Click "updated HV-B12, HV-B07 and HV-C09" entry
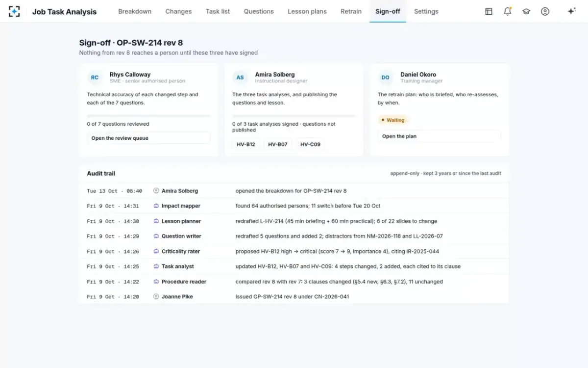588x368 pixels. click(348, 266)
